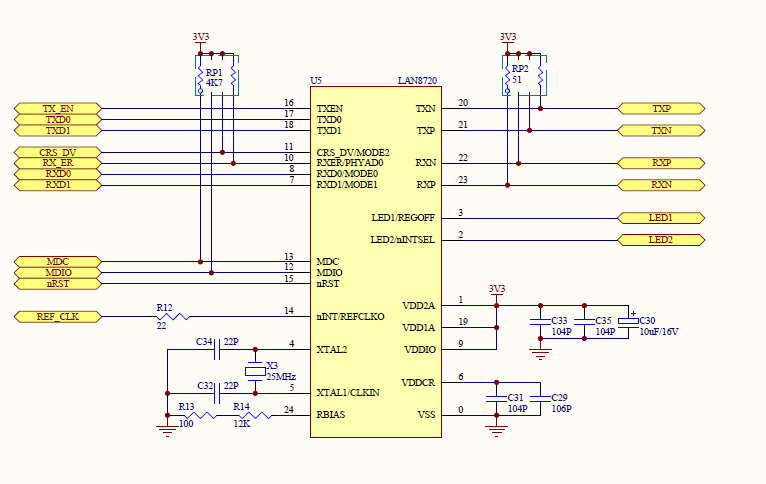The height and width of the screenshot is (484, 766).
Task: Click the LED2/nINTSEL pin name
Action: point(403,240)
